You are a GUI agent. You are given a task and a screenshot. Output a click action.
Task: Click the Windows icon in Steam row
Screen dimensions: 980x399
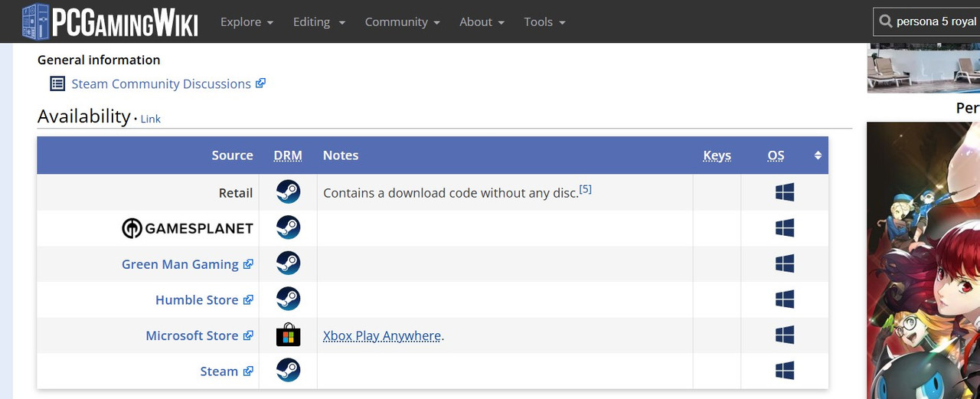(x=785, y=371)
